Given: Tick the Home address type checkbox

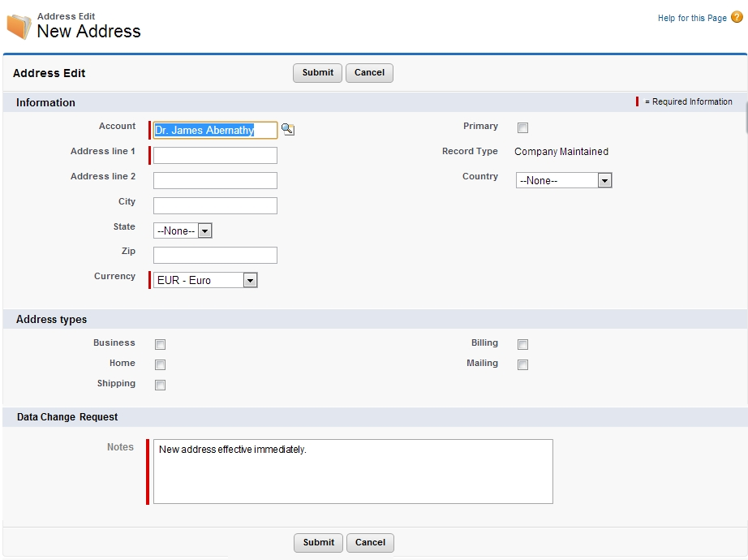Looking at the screenshot, I should 161,365.
